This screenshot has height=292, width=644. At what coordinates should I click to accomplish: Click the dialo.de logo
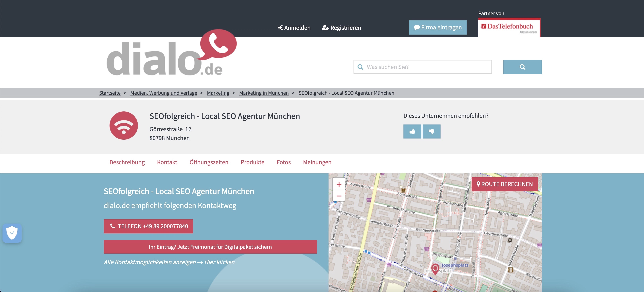point(172,52)
